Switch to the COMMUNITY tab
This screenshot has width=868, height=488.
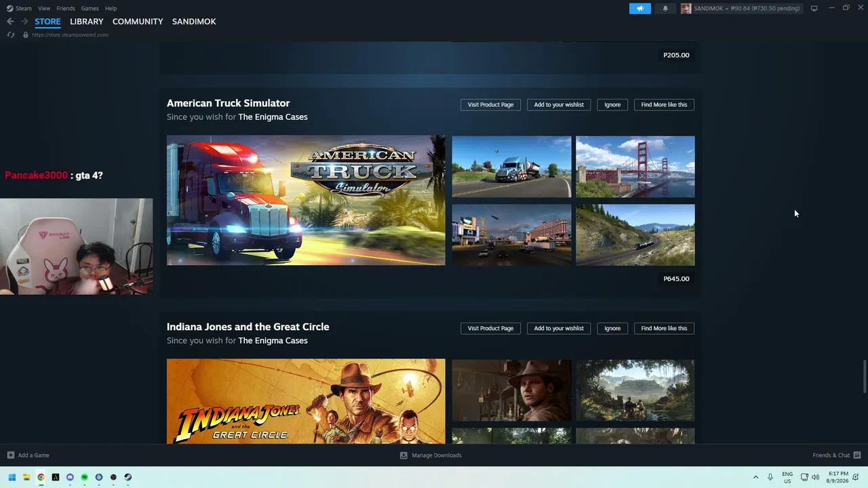[138, 22]
